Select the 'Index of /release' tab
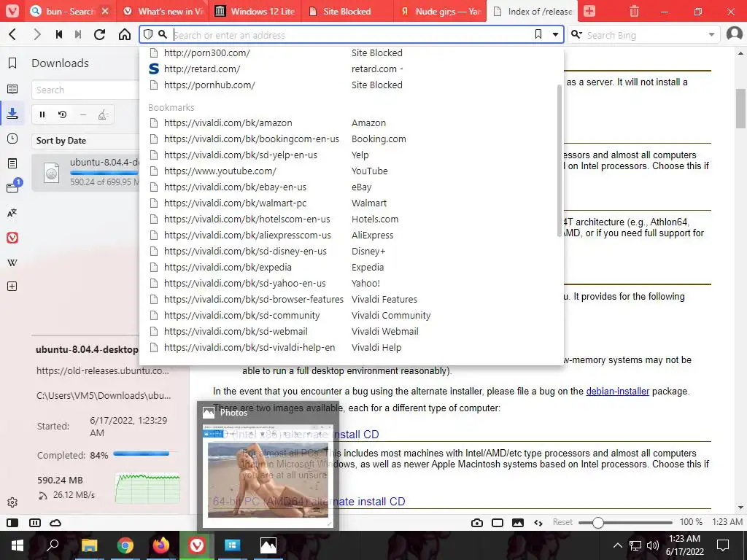The image size is (747, 560). pyautogui.click(x=533, y=11)
